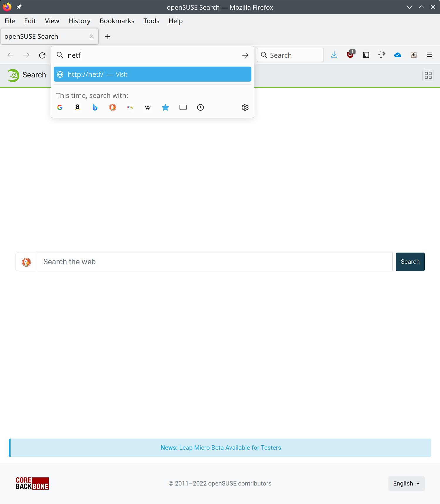Search history clock icon
The height and width of the screenshot is (504, 440).
point(201,107)
